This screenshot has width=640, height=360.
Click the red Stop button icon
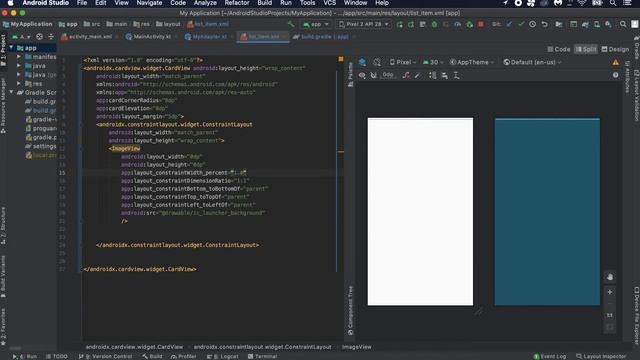481,24
